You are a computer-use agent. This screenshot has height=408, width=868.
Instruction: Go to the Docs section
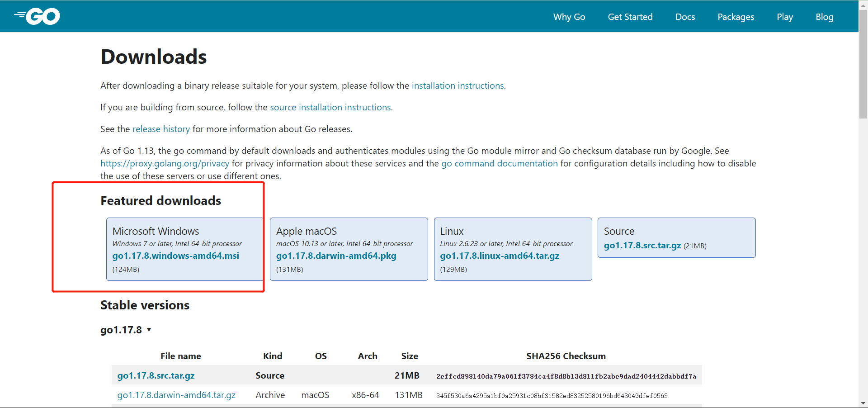[x=685, y=17]
